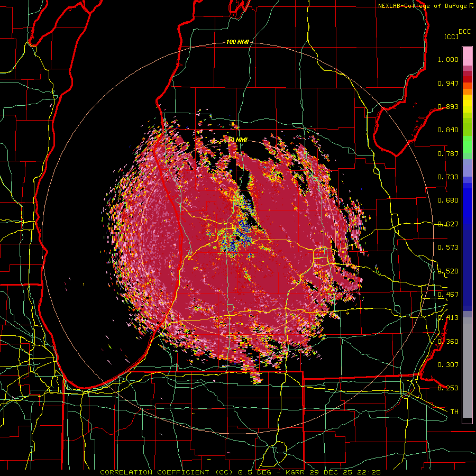Click the 0.5 DEG elevation text

[255, 472]
